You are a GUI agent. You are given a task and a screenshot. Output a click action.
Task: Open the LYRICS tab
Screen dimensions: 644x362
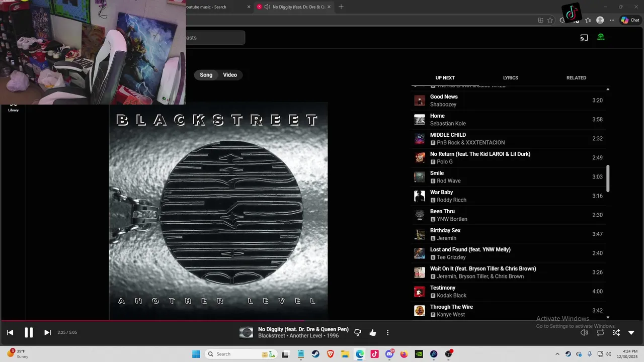coord(511,78)
